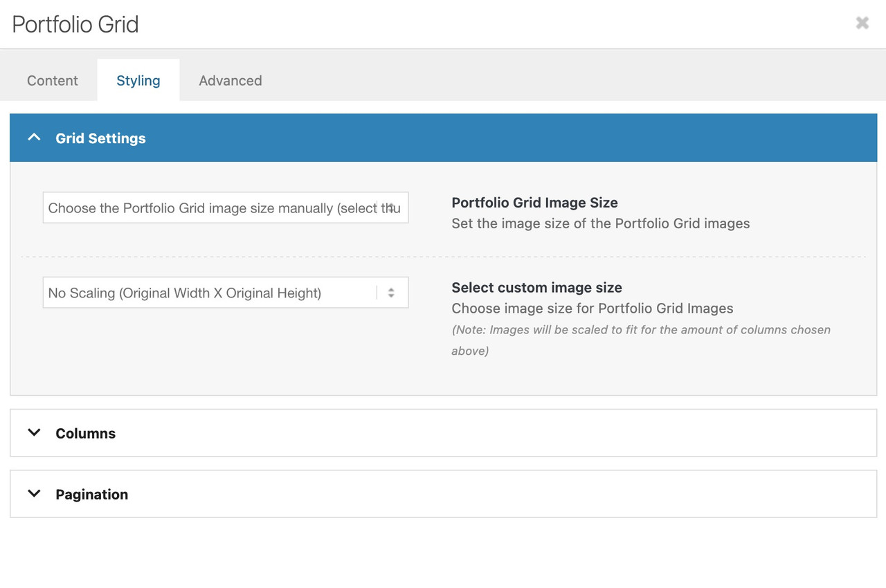Select the Styling tab

pos(138,80)
